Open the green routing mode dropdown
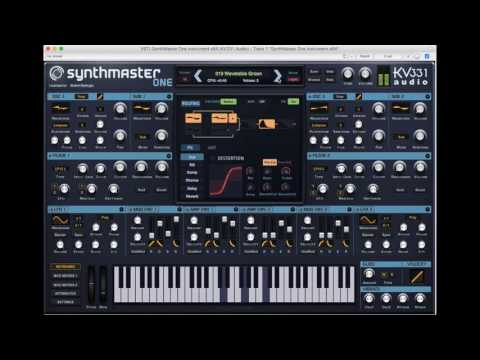Screen dimensions: 480x360 click(x=228, y=101)
